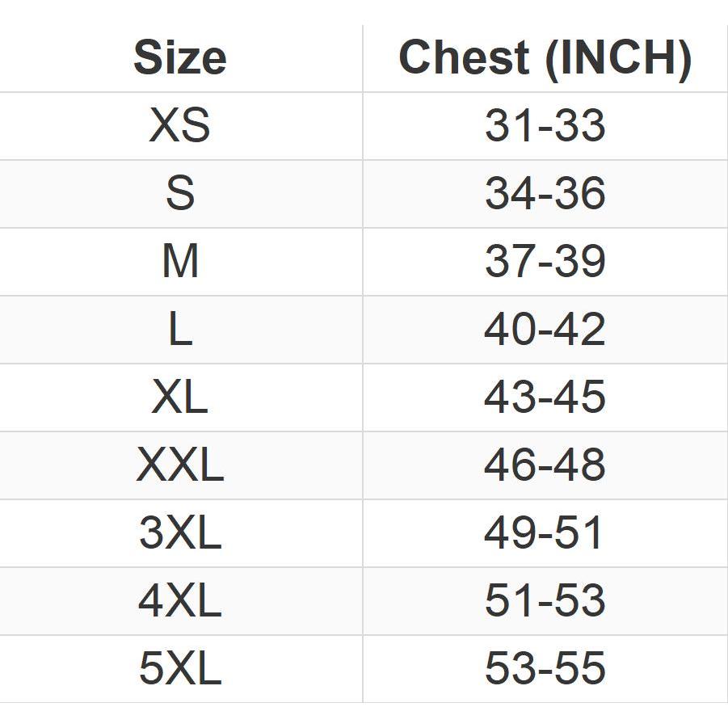Screen dimensions: 728x728
Task: Click the 51-53 chest measurement
Action: coord(545,601)
